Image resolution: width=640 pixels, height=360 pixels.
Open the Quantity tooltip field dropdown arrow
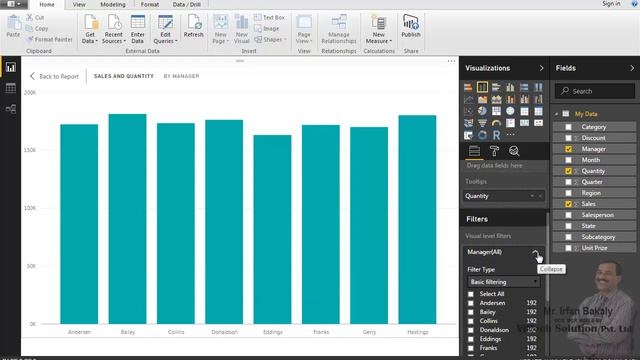[x=532, y=196]
